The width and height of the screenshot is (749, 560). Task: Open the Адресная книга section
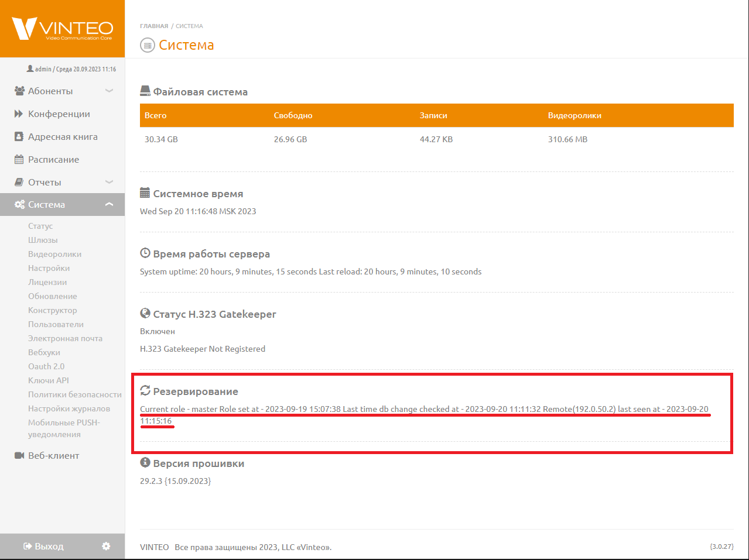(62, 136)
